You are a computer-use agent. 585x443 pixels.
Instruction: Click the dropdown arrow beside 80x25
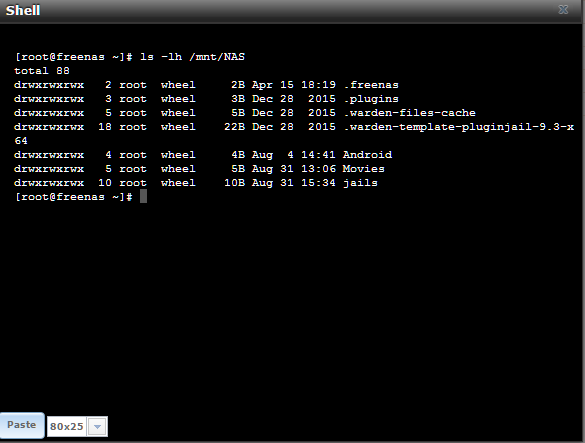click(x=97, y=426)
